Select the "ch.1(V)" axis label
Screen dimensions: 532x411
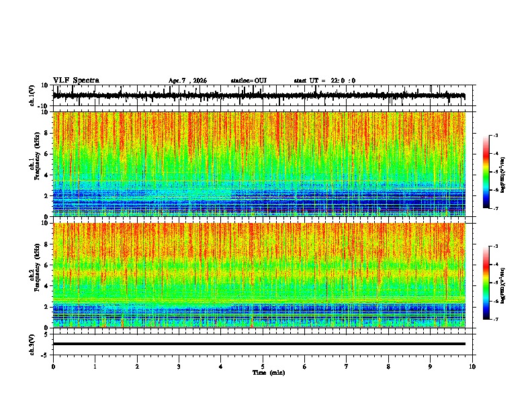point(32,95)
